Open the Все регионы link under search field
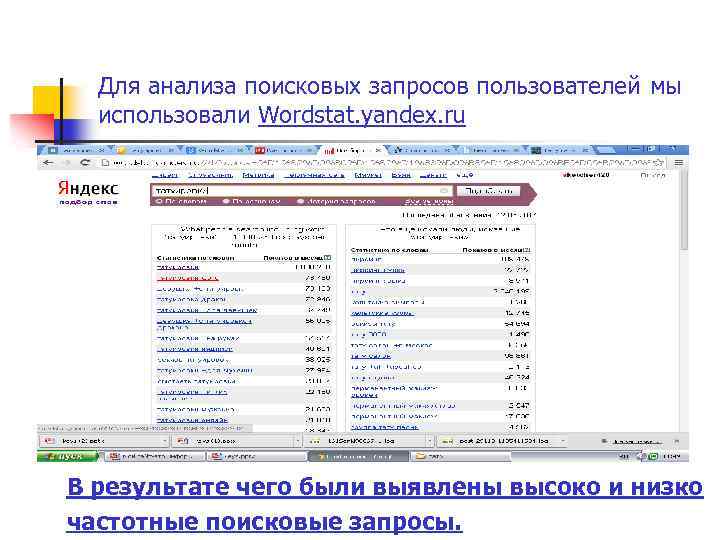720x540 pixels. 429,202
